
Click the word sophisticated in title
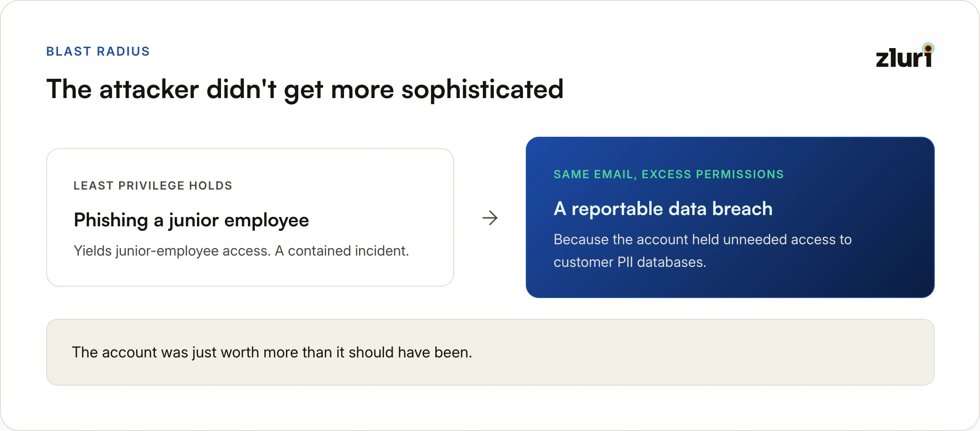pyautogui.click(x=482, y=89)
